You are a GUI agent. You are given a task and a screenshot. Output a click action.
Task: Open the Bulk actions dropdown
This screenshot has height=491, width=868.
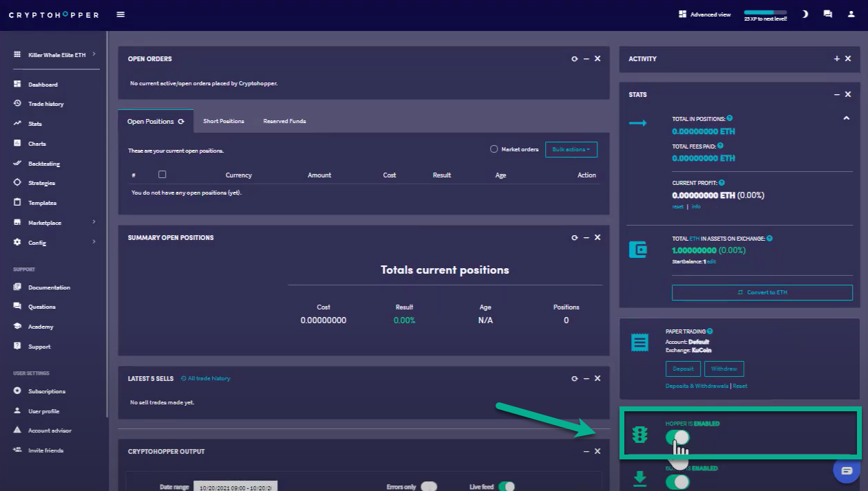[x=571, y=149]
